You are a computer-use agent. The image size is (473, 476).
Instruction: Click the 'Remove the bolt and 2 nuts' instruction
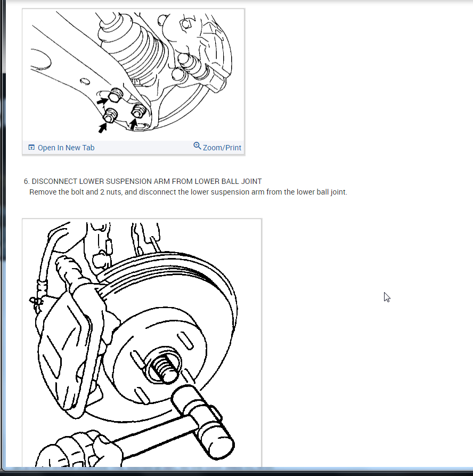pyautogui.click(x=188, y=192)
